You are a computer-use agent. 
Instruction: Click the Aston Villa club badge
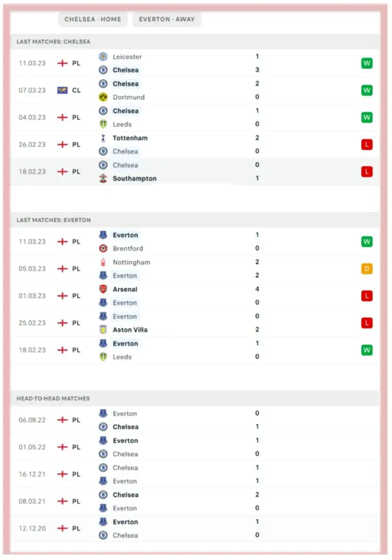click(103, 330)
